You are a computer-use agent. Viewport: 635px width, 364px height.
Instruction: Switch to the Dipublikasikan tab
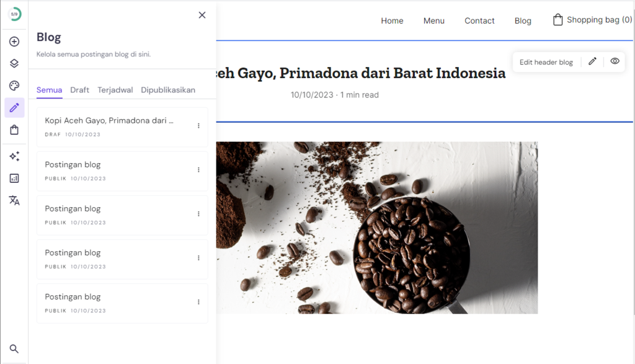tap(168, 90)
